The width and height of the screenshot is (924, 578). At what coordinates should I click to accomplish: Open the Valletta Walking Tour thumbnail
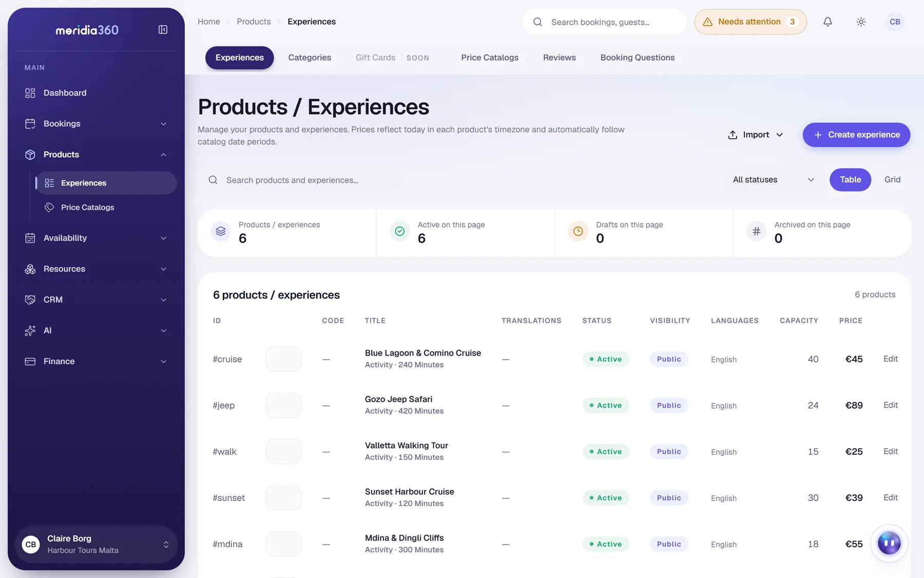point(283,451)
